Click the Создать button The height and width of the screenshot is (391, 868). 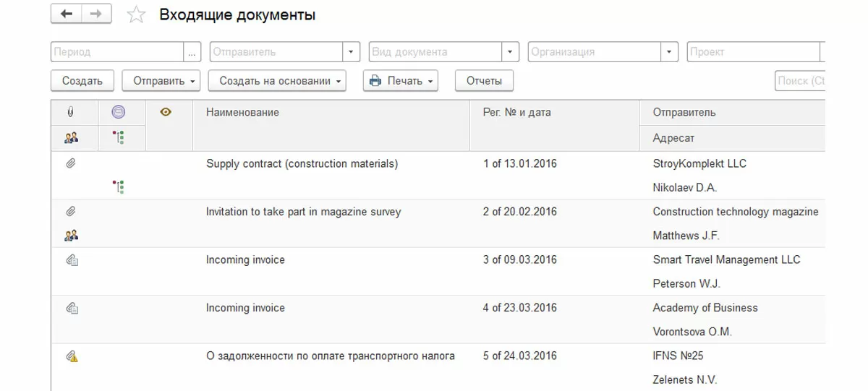82,81
